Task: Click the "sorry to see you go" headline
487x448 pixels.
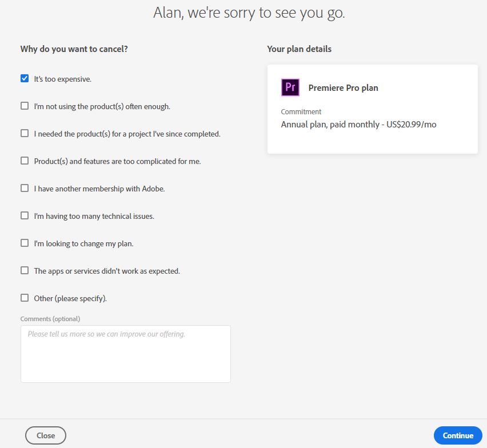Action: 249,13
